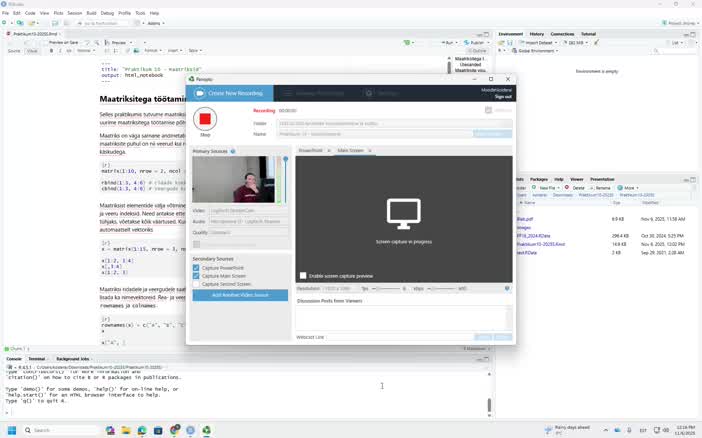The image size is (702, 438).
Task: Adjust the kbps slider in Panopto
Action: click(x=441, y=288)
